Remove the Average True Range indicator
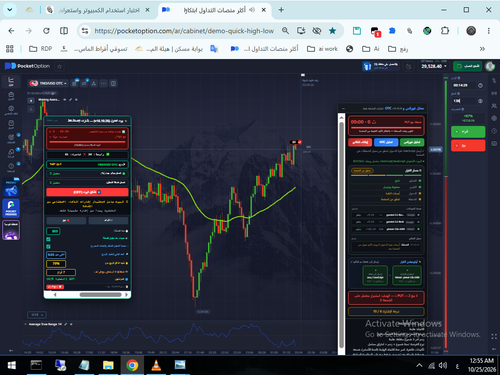 pos(71,324)
